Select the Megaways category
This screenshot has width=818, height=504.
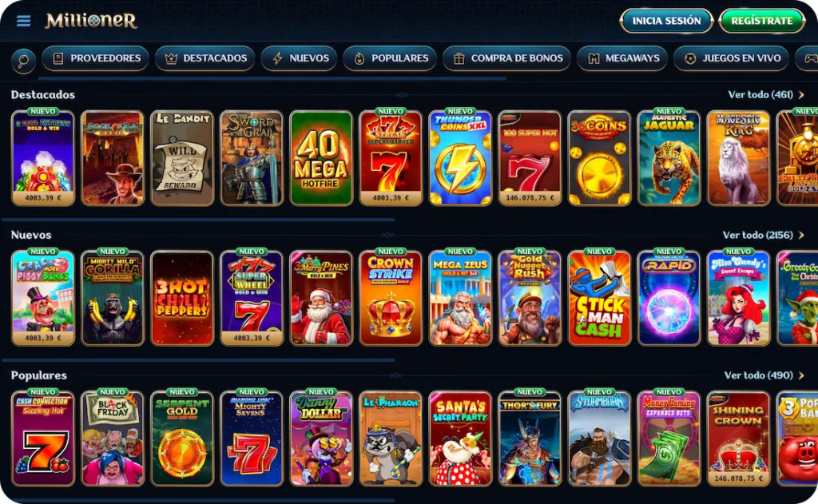(622, 58)
